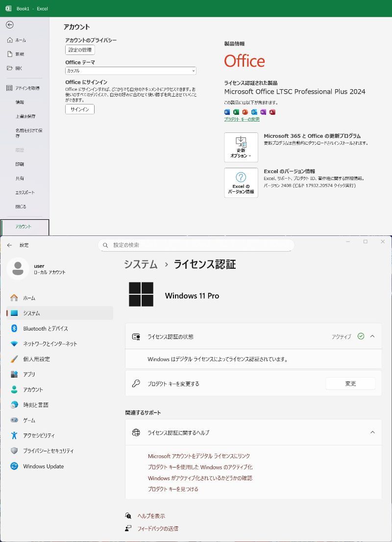Select Windows Update in the settings sidebar
Screen dimensions: 392x542
[x=43, y=466]
